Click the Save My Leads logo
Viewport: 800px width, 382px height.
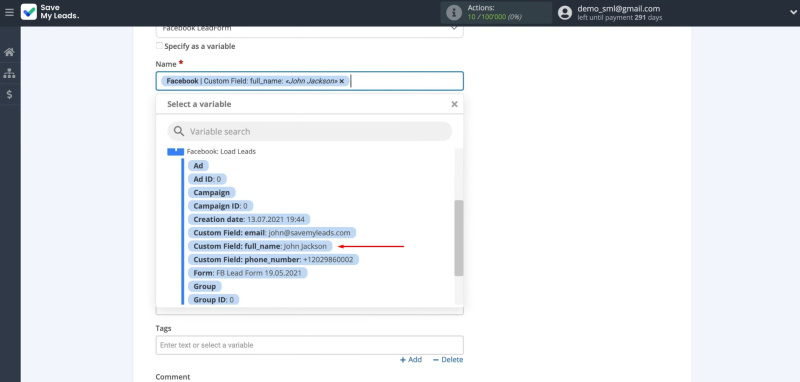(x=50, y=12)
